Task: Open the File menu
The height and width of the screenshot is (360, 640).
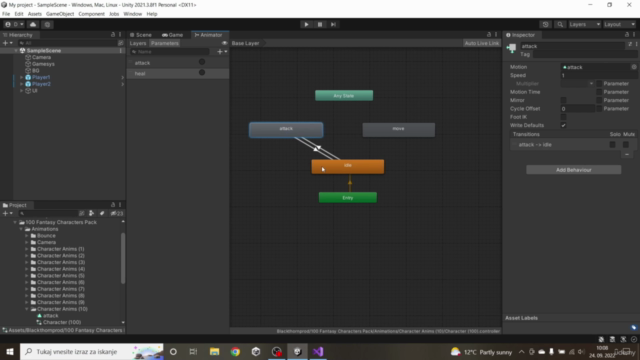Action: tap(6, 14)
